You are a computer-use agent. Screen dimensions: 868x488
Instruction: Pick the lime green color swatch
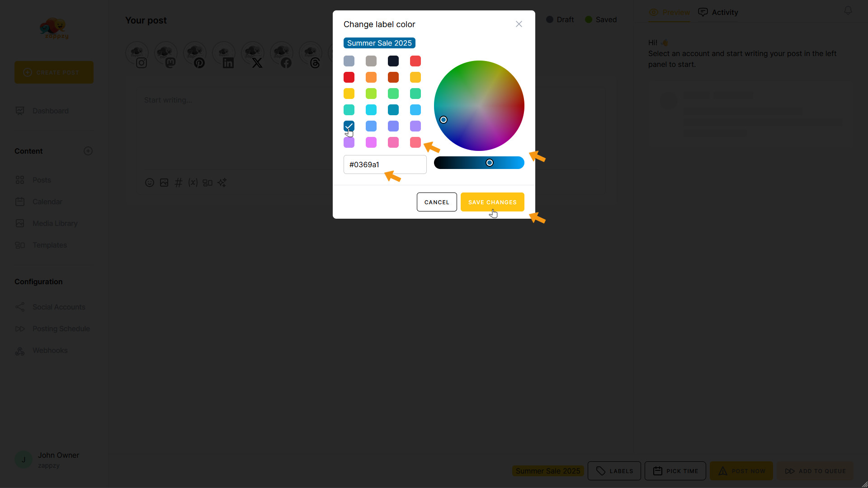tap(371, 94)
